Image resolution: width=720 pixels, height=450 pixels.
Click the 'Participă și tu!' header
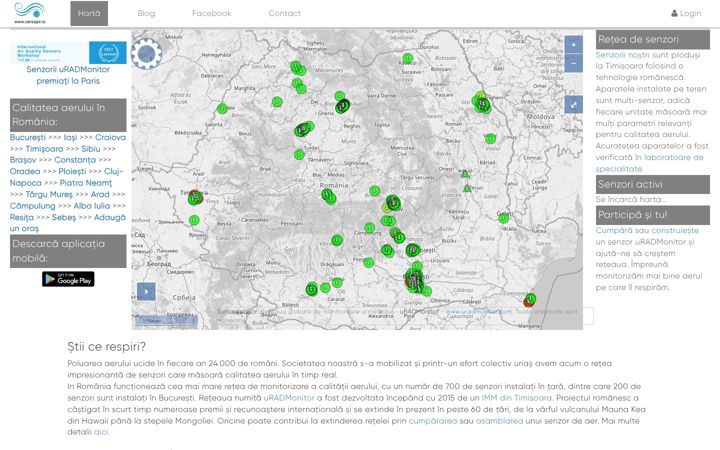pyautogui.click(x=652, y=215)
